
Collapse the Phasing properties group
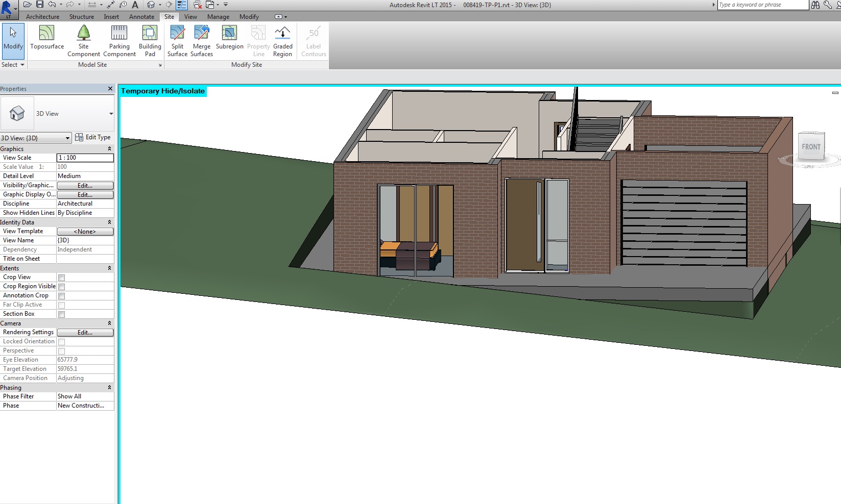109,388
